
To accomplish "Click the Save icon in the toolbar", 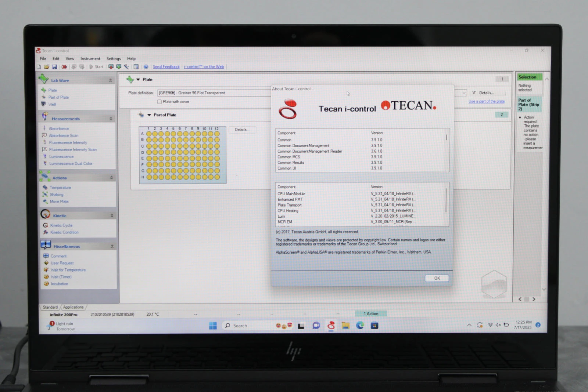I will 54,67.
